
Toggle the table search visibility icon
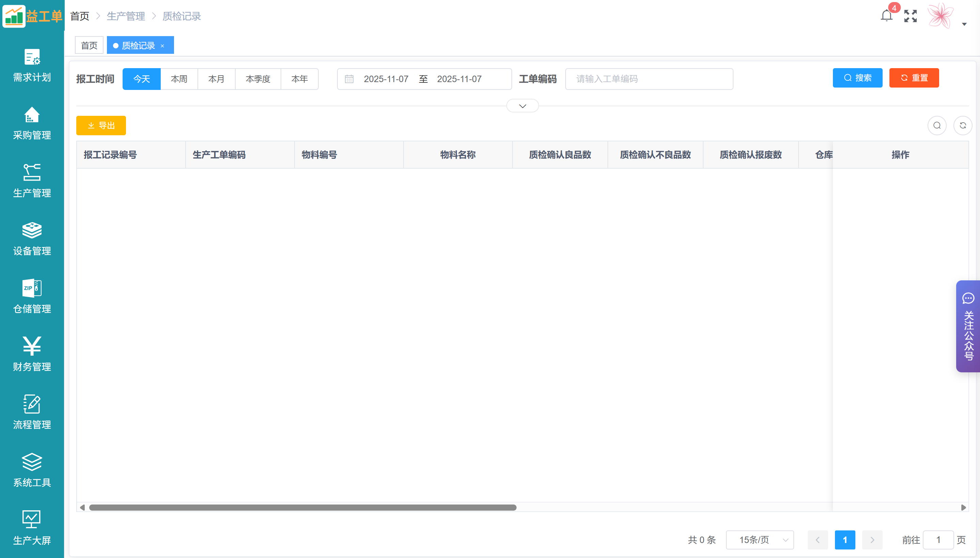click(937, 125)
